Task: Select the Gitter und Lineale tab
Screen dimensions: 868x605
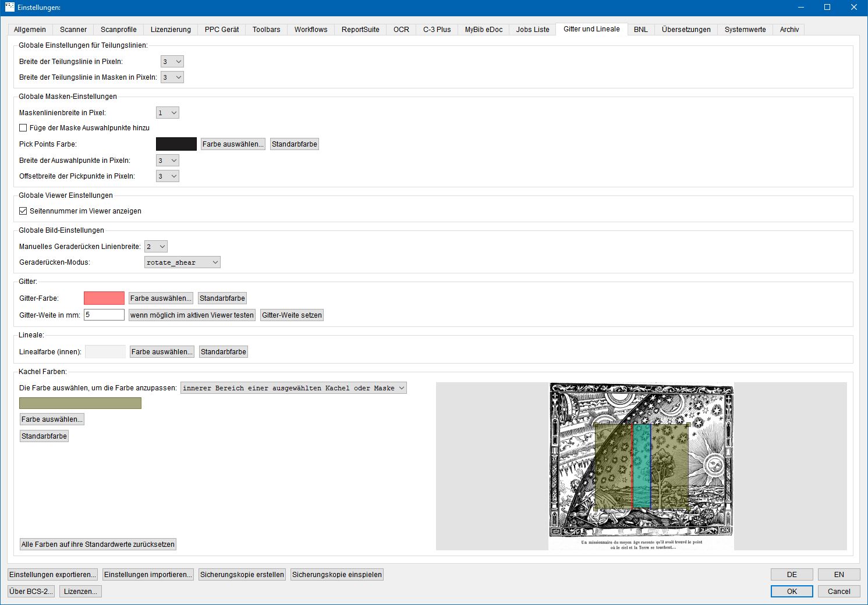Action: (x=591, y=29)
